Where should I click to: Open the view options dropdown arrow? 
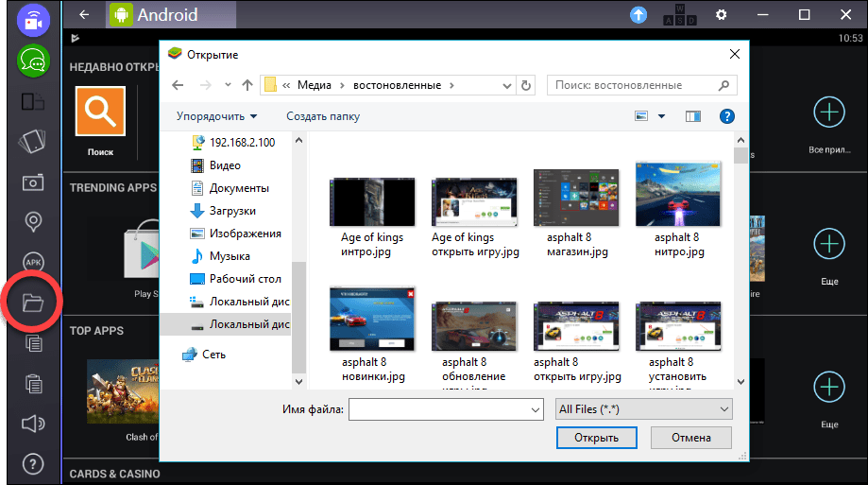661,116
